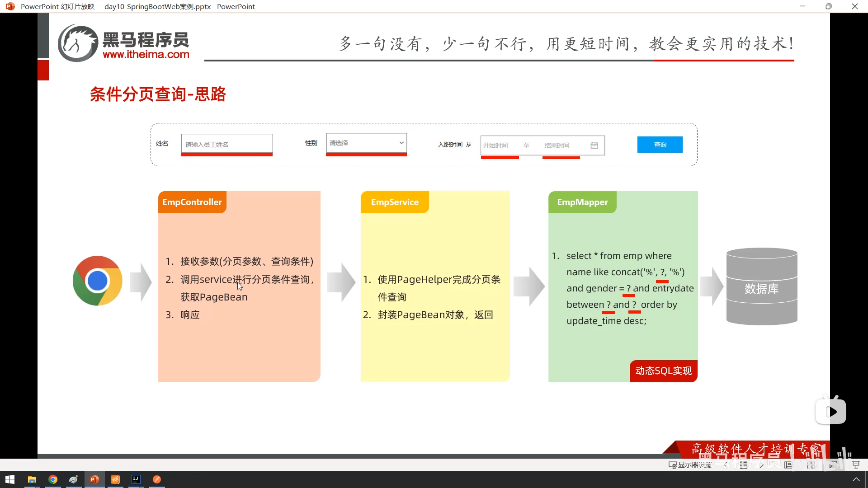Click the www.itheima.com link text
Viewport: 868px width, 488px height.
(146, 54)
